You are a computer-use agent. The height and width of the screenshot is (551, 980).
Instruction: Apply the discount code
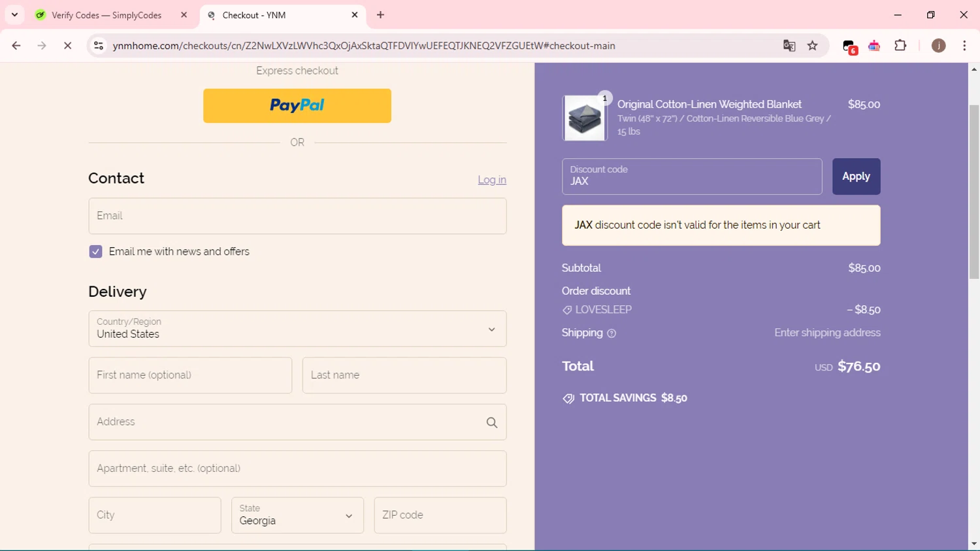856,176
